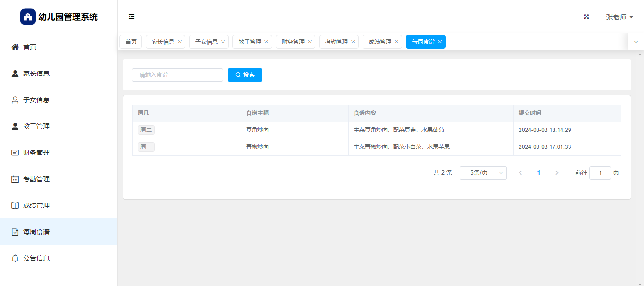This screenshot has height=286, width=644.
Task: Click the 前往 page number input box
Action: point(600,173)
